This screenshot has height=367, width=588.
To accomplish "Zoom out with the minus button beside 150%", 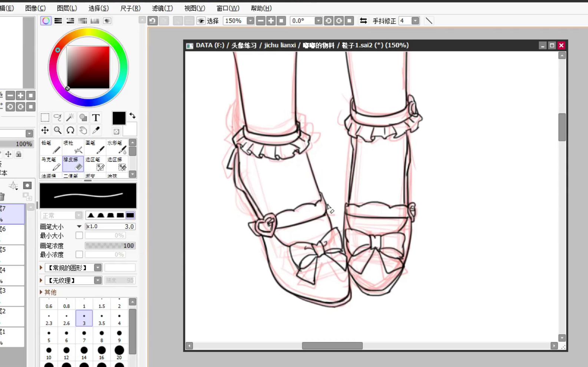I will click(261, 21).
